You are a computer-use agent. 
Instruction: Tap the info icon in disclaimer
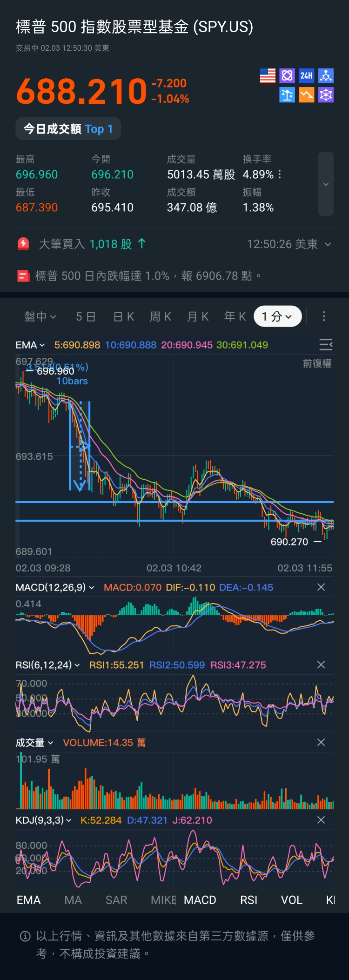tap(25, 936)
